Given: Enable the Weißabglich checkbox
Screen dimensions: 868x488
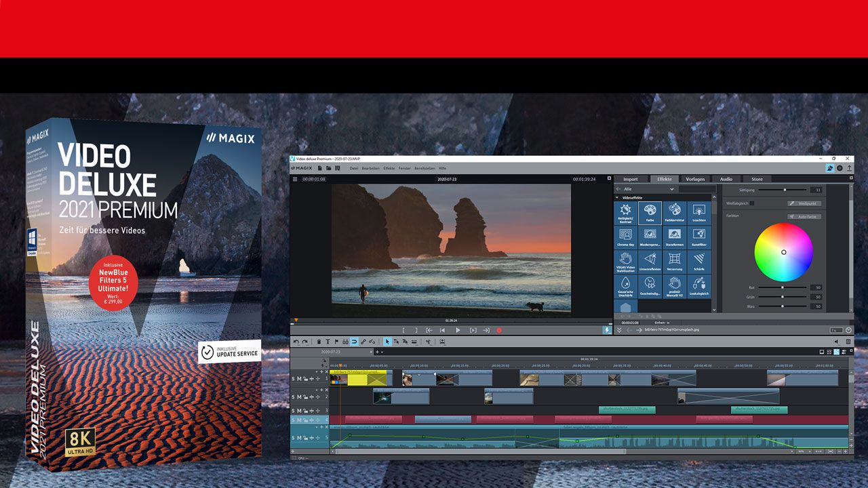Looking at the screenshot, I should 752,203.
